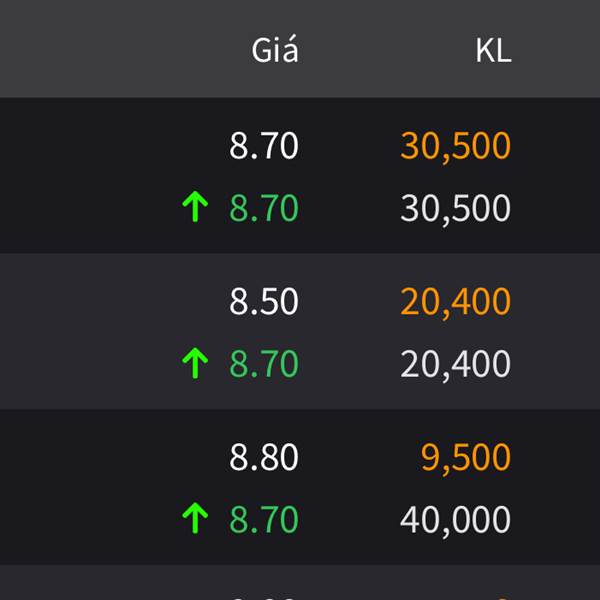The image size is (600, 600).
Task: Select the orange 30,500 order volume
Action: tap(455, 146)
